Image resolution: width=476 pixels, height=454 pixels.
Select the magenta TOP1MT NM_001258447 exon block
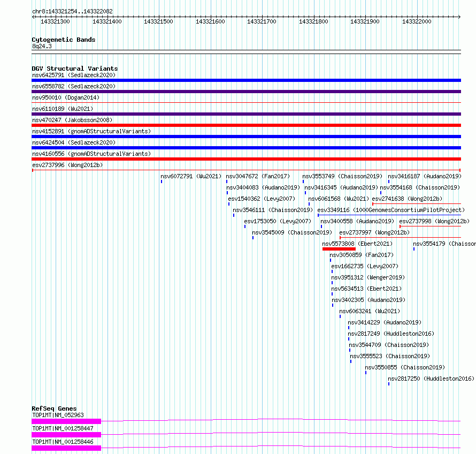pos(66,435)
